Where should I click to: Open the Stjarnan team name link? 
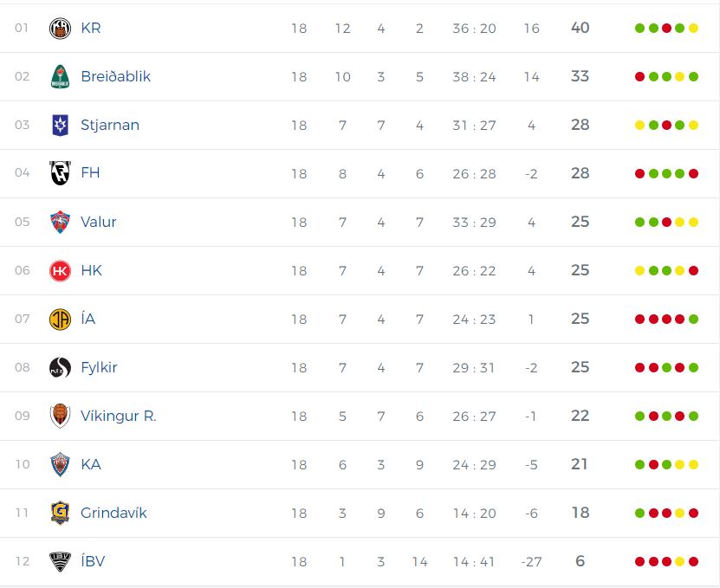click(110, 125)
